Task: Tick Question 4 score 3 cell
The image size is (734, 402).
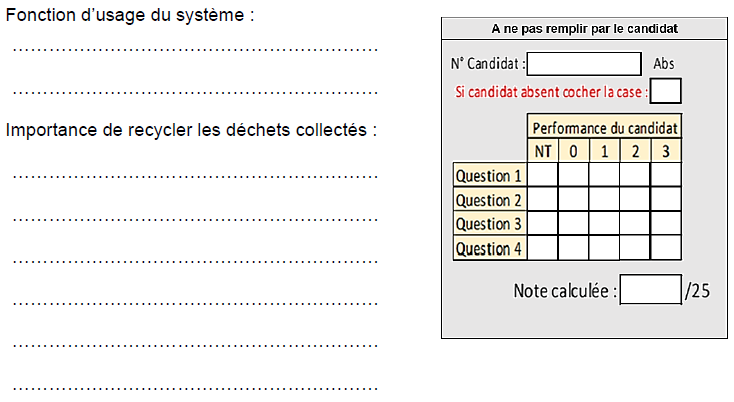Action: click(666, 248)
